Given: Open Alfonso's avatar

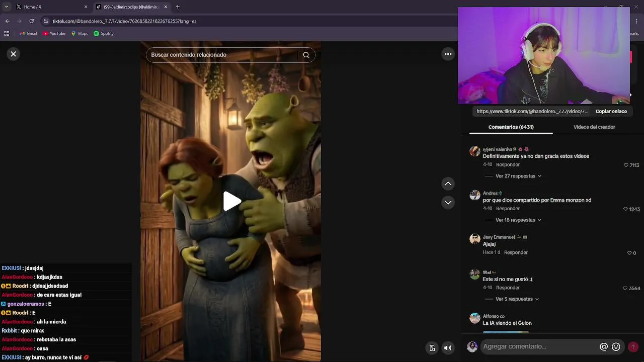Looking at the screenshot, I should (x=474, y=318).
